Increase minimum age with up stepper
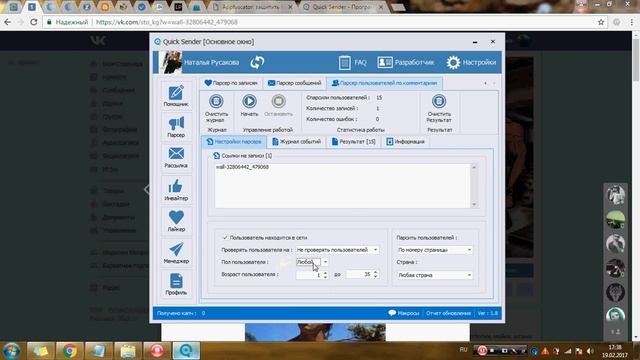Image resolution: width=640 pixels, height=360 pixels. click(x=325, y=273)
